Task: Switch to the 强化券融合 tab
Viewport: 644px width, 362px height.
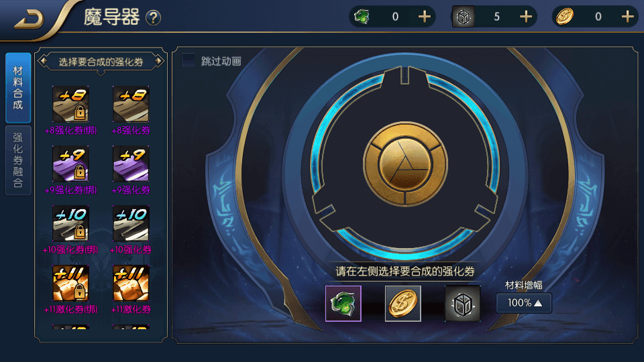Action: pyautogui.click(x=18, y=160)
